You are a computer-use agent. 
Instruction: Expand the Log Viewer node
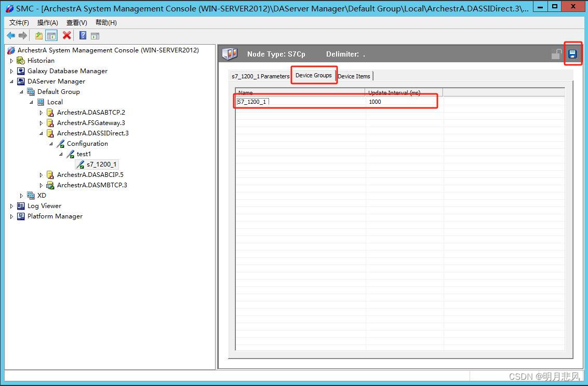11,206
